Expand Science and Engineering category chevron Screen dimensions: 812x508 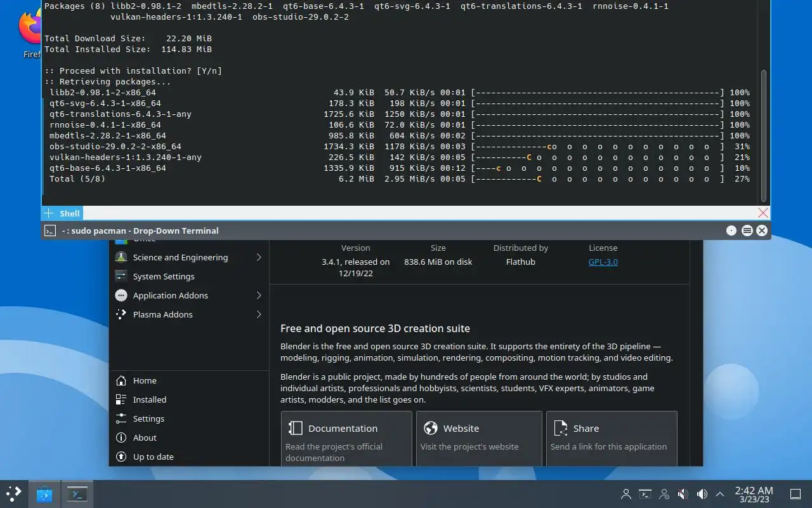coord(259,257)
